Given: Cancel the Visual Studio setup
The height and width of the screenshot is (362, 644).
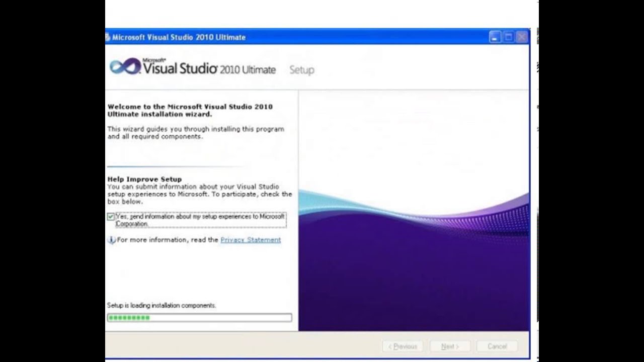Looking at the screenshot, I should coord(497,346).
